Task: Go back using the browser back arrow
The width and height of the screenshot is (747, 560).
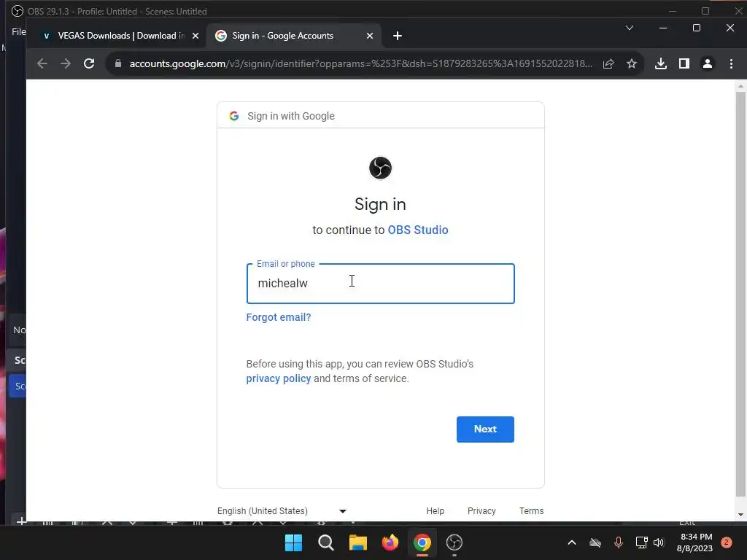Action: coord(42,64)
